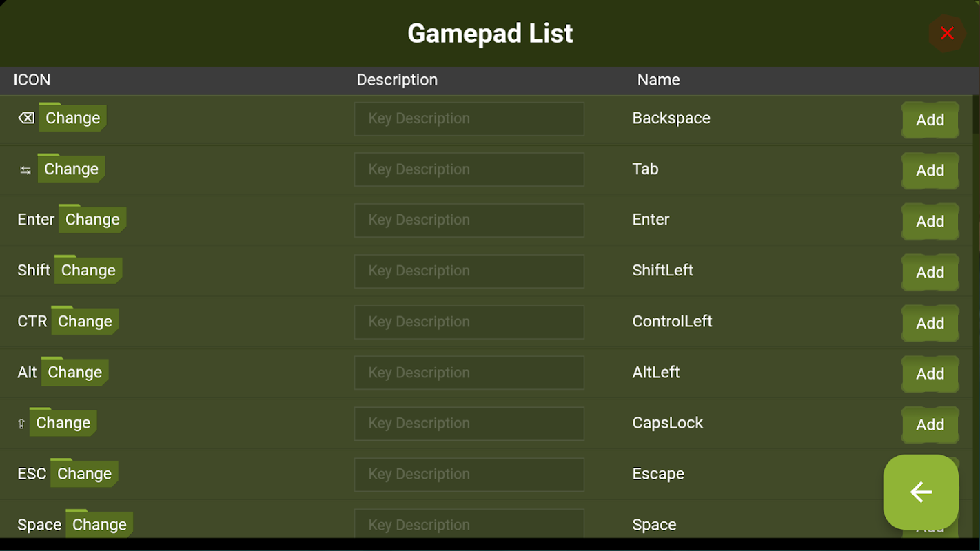This screenshot has height=551, width=980.
Task: Add the ControlLeft key
Action: 930,324
